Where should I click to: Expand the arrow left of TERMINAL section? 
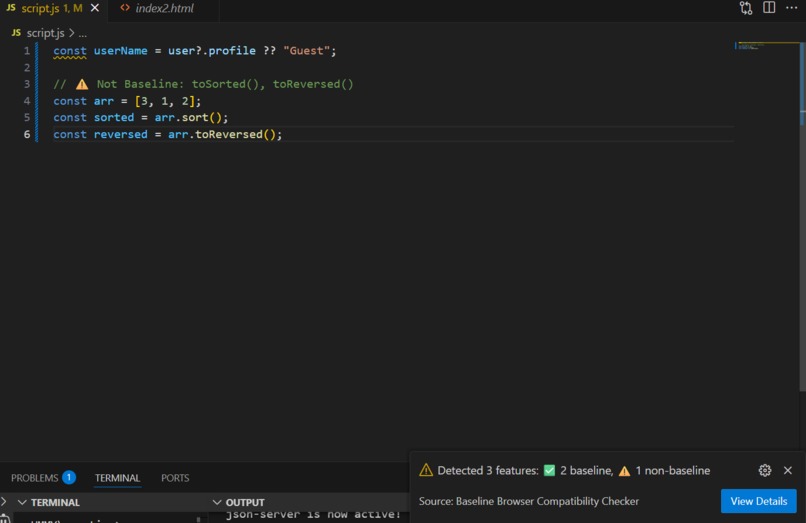(x=4, y=501)
